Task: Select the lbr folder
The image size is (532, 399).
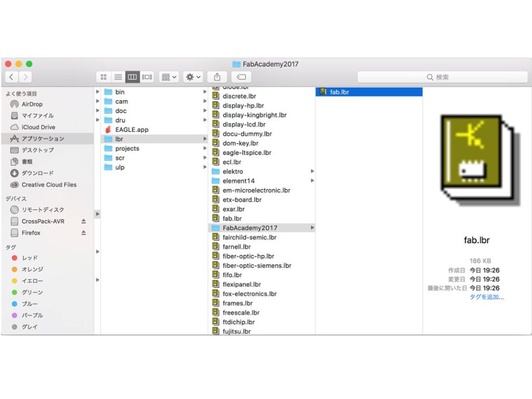Action: pyautogui.click(x=155, y=139)
